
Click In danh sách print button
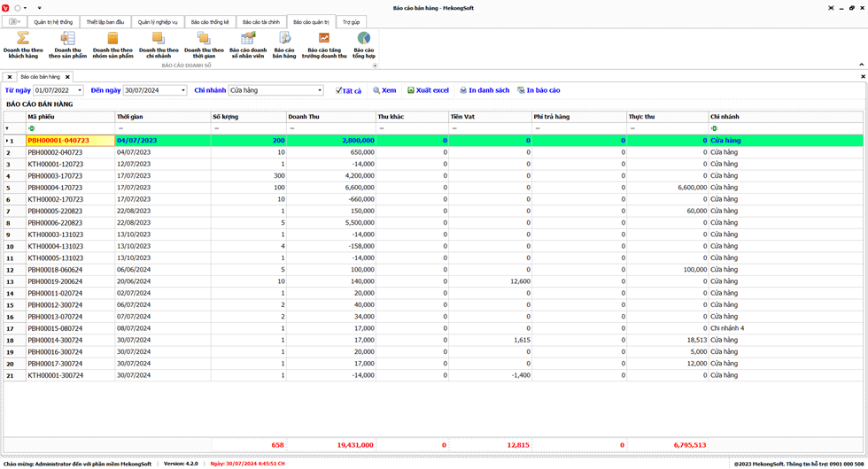[x=484, y=90]
